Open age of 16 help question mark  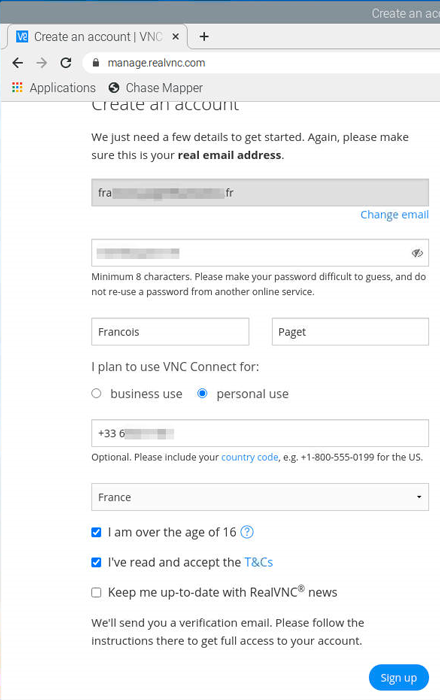[x=247, y=532]
